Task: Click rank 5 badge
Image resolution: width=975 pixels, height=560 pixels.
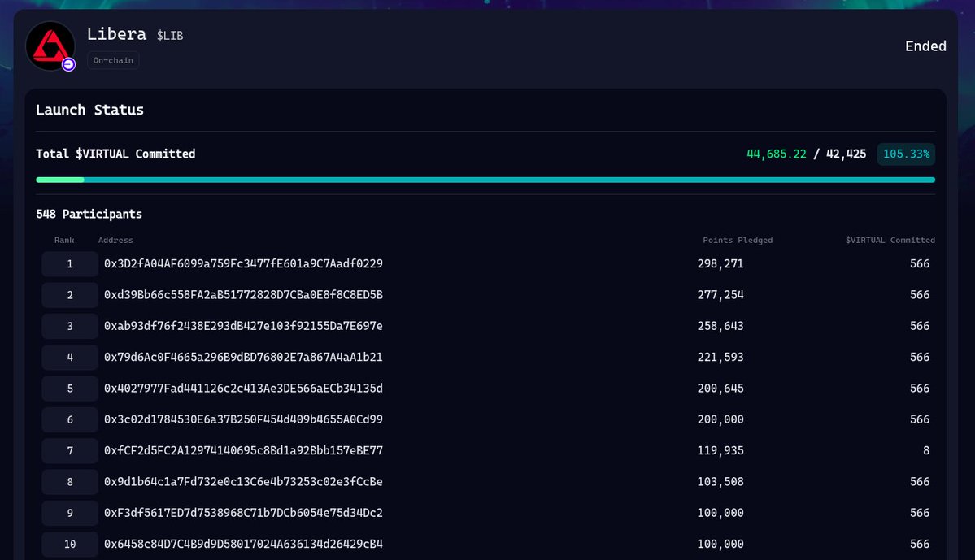Action: pos(70,389)
